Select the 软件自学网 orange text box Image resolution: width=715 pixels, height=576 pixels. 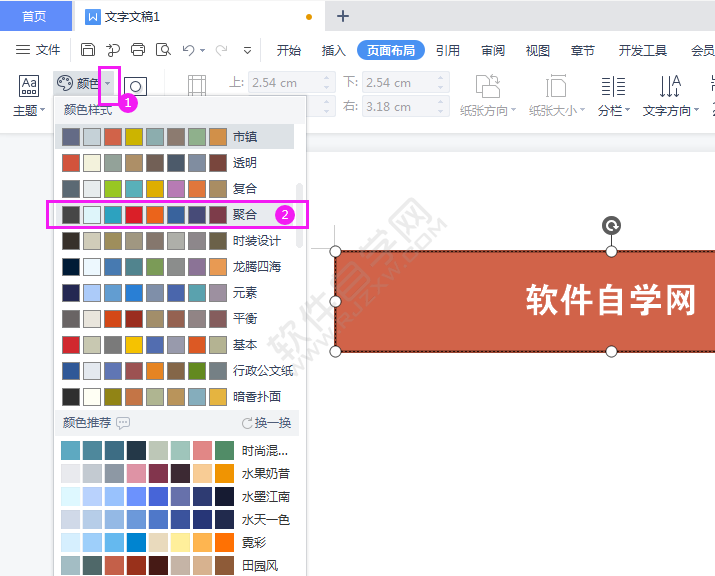(x=525, y=301)
